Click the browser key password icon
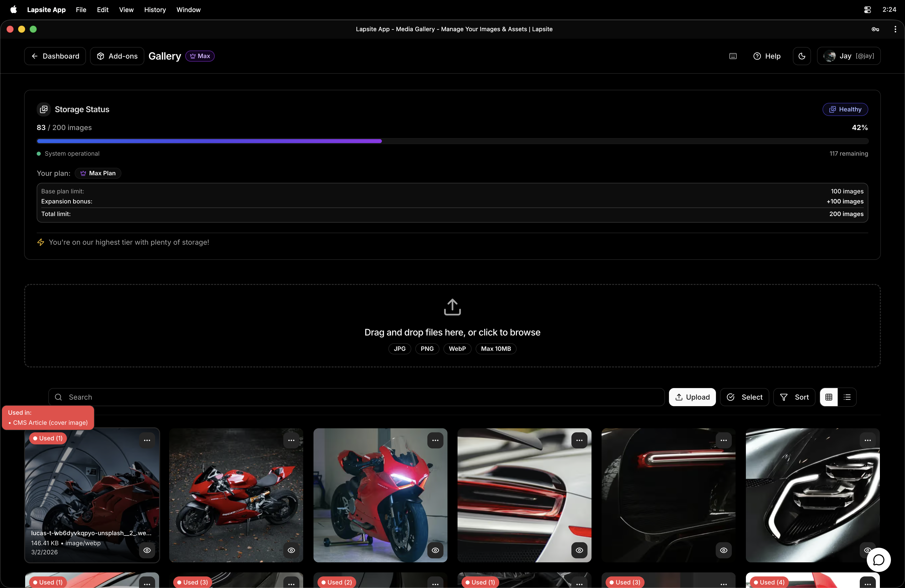This screenshot has height=588, width=905. pos(875,29)
